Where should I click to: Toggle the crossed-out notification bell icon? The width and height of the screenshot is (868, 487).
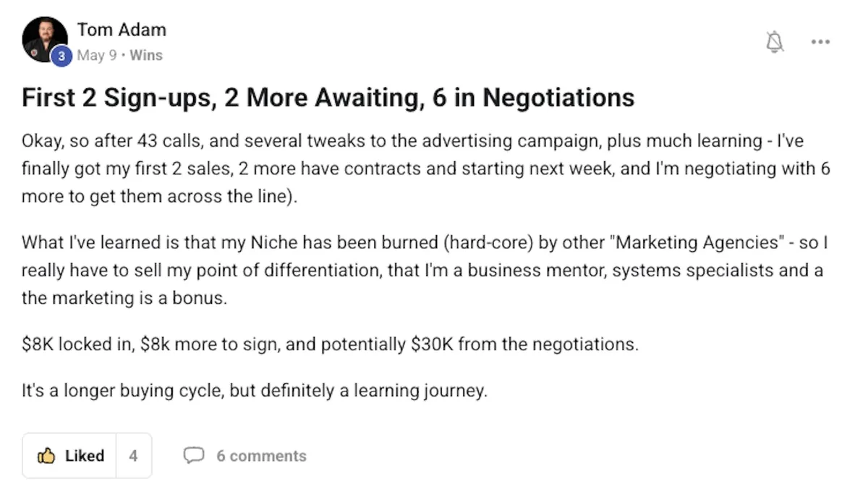coord(774,41)
